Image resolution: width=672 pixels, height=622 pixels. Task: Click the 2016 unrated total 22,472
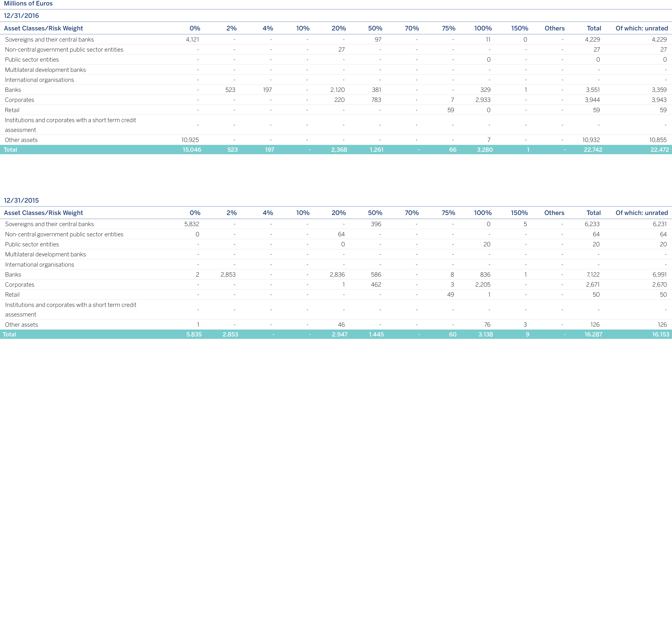tap(660, 150)
